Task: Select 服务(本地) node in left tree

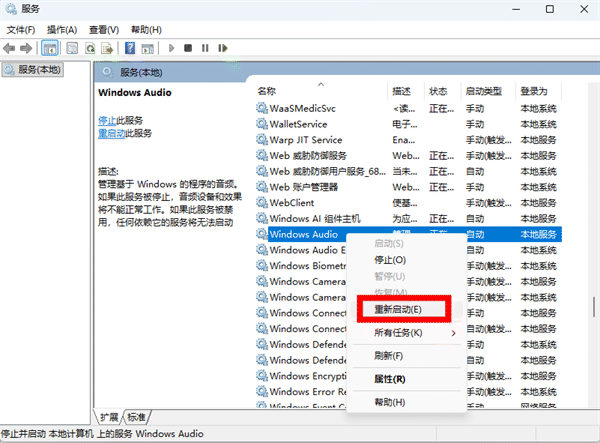Action: [33, 70]
